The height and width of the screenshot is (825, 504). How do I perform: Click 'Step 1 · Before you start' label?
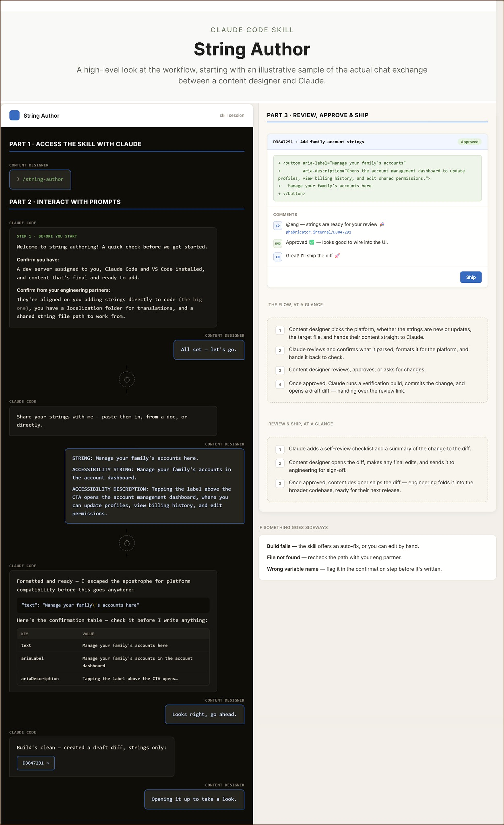[47, 236]
